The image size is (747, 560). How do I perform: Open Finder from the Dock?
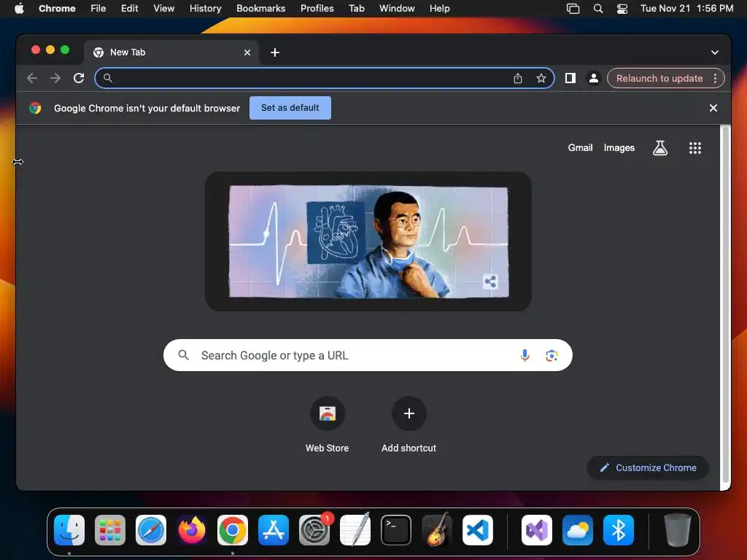click(69, 530)
